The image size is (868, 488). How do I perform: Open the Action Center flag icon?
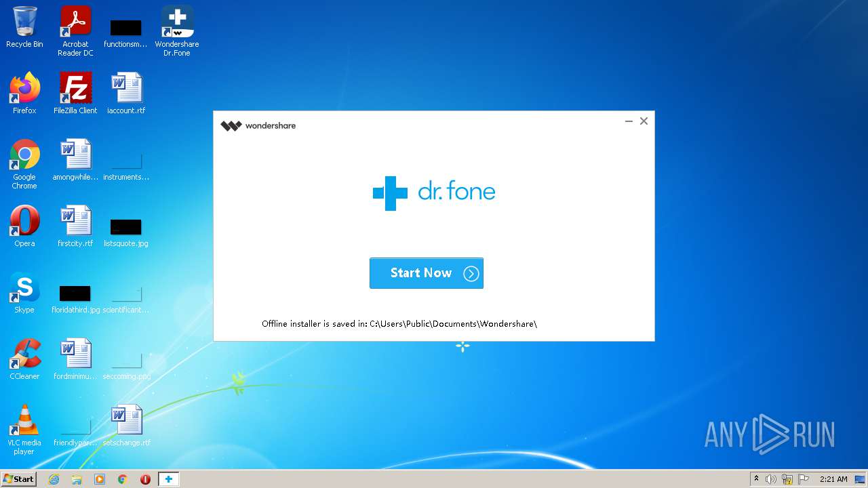tap(804, 479)
